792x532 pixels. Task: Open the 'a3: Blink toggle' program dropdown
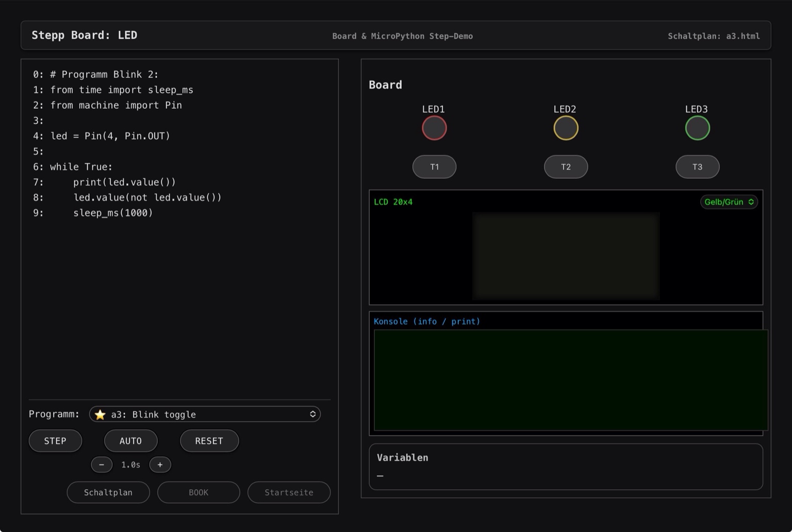pos(205,414)
